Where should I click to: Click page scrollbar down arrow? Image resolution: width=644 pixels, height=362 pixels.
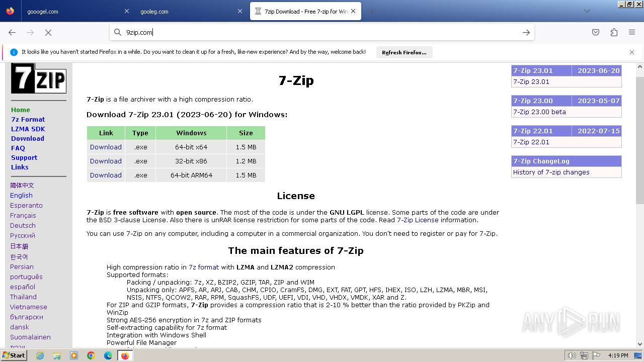click(x=640, y=344)
